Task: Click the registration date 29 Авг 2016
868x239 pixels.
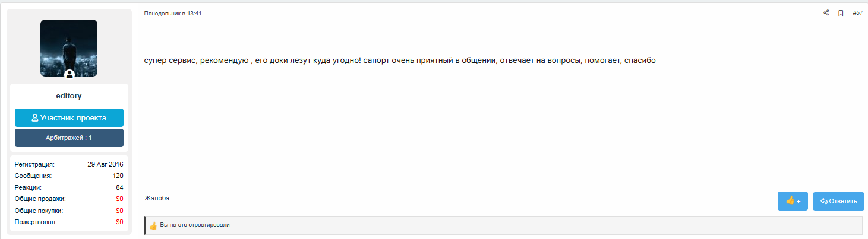Action: tap(105, 164)
